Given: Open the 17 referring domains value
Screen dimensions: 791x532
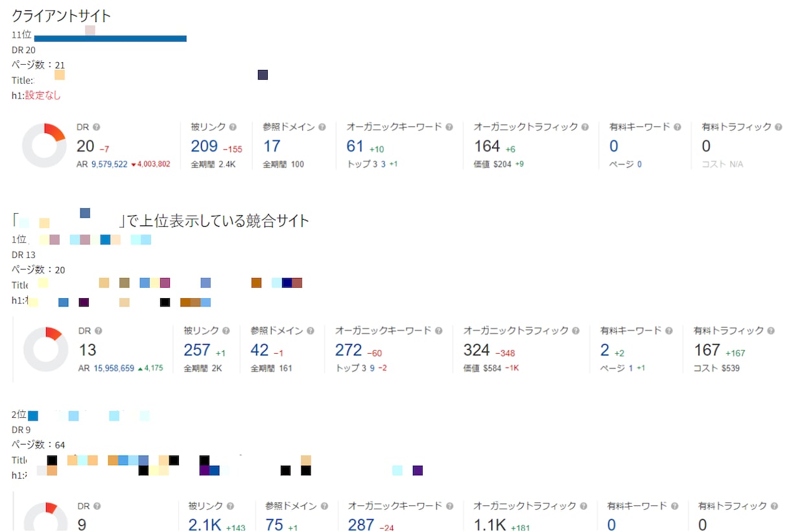Looking at the screenshot, I should coord(272,146).
